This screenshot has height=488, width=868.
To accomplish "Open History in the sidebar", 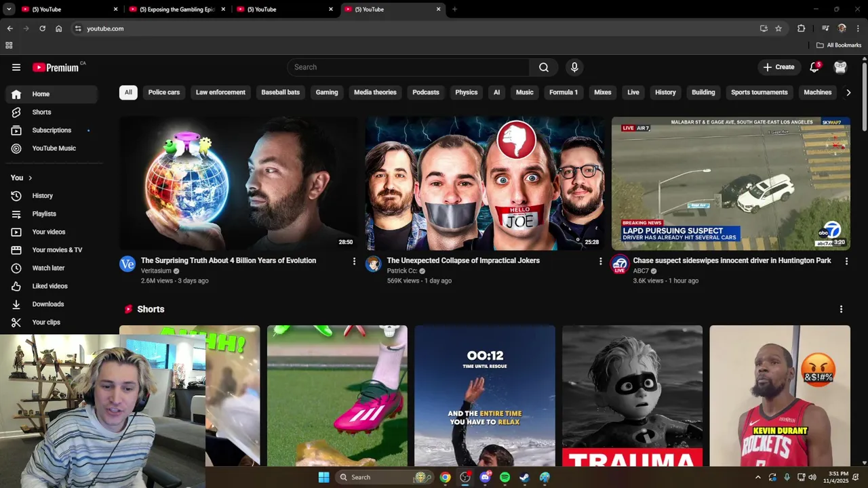I will [x=52, y=196].
